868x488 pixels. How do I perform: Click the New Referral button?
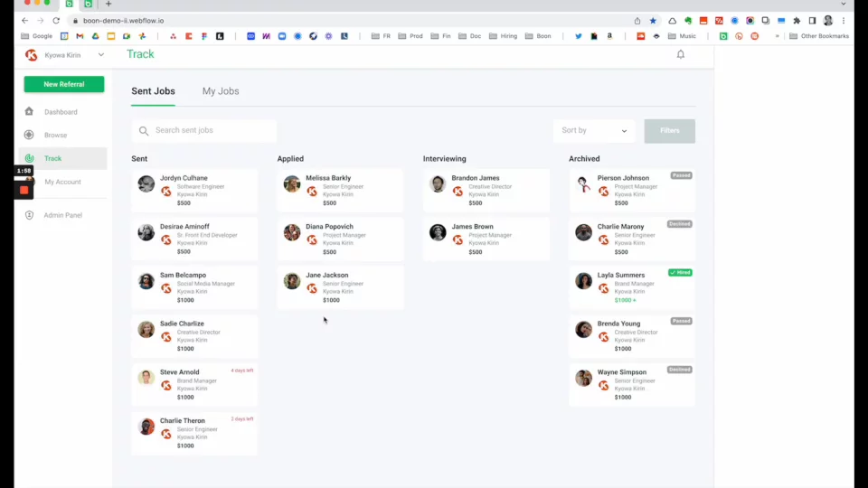[x=64, y=84]
